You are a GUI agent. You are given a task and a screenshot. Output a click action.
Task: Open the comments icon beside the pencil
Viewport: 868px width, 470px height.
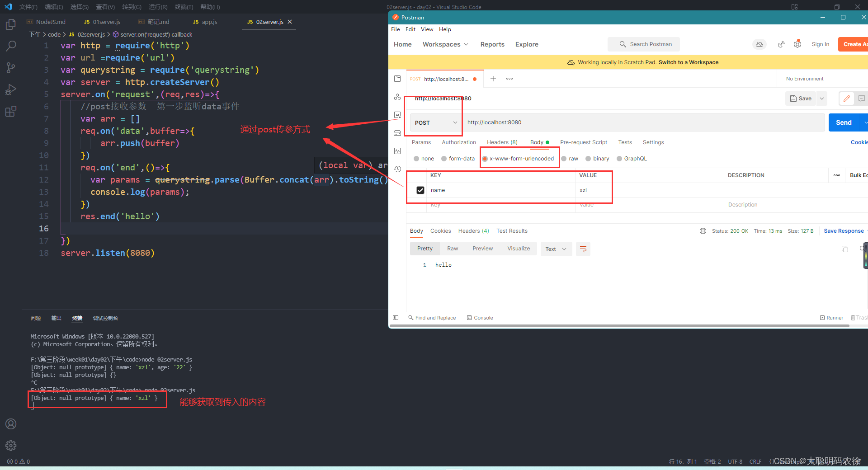pos(862,99)
